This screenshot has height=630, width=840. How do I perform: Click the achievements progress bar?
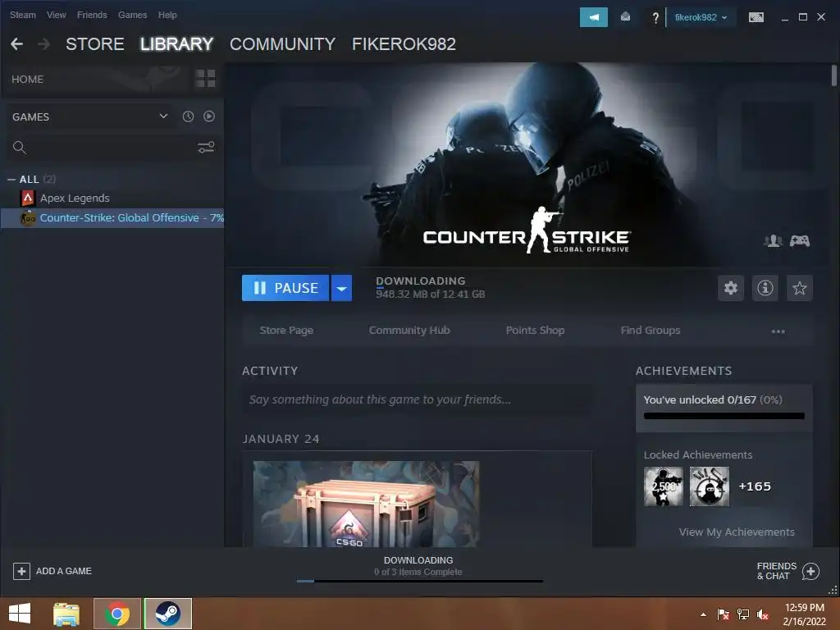(x=724, y=416)
